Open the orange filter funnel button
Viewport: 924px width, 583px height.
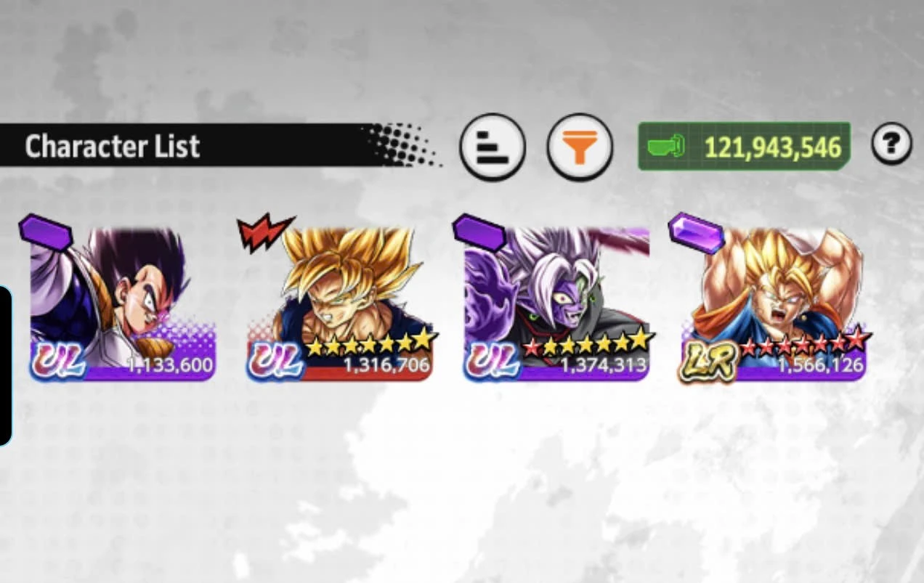tap(579, 147)
